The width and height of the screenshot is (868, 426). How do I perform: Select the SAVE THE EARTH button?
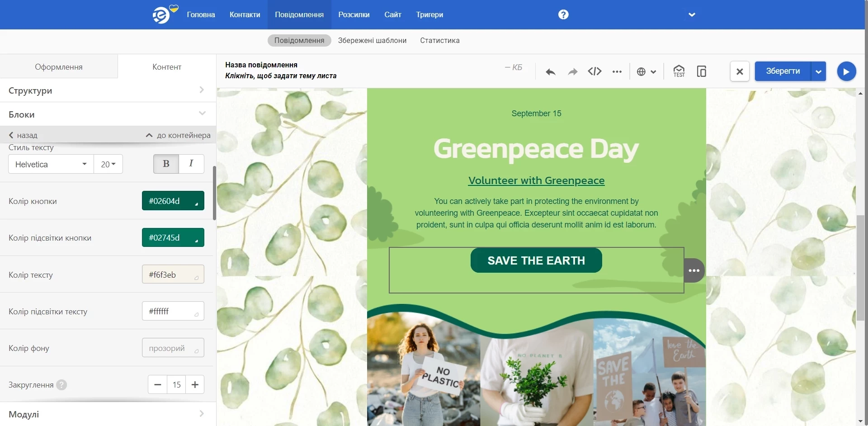[536, 260]
